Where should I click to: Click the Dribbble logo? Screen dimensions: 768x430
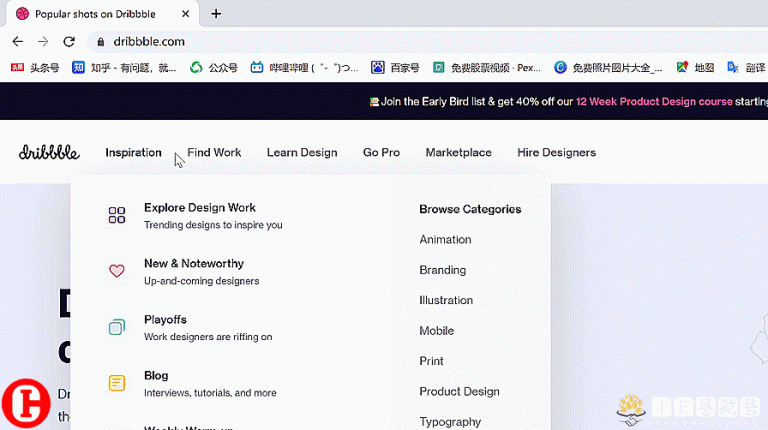49,152
